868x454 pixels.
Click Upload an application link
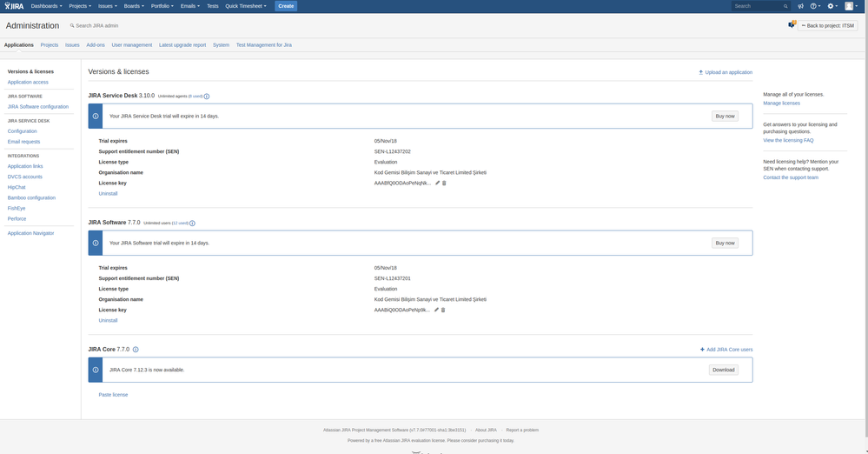tap(726, 72)
